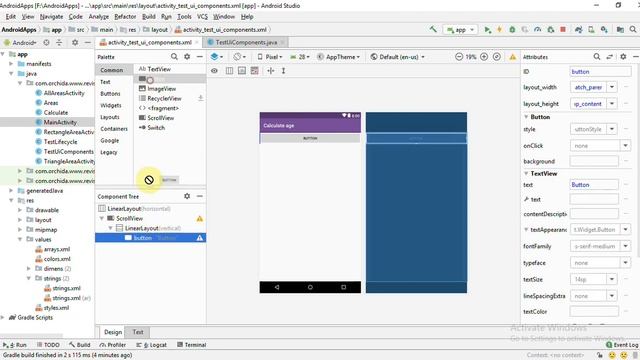Open the orientation rotate dropdown
This screenshot has width=640, height=360.
240,57
